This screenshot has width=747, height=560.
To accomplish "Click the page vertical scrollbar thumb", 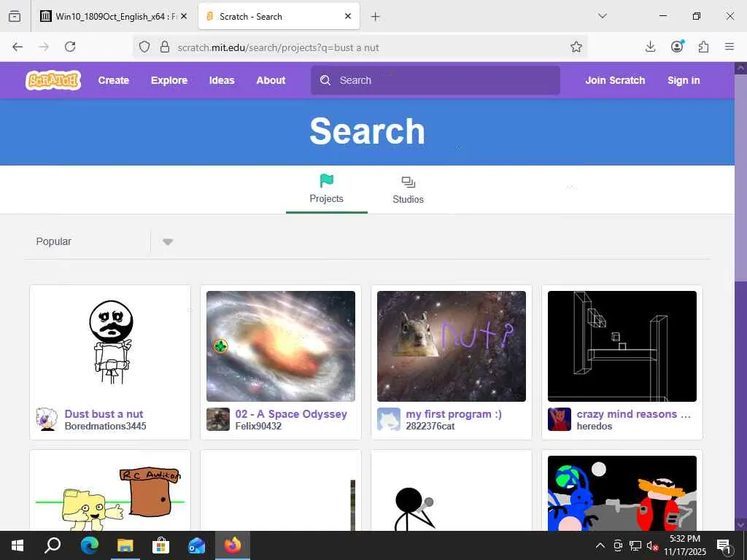I will pyautogui.click(x=740, y=177).
